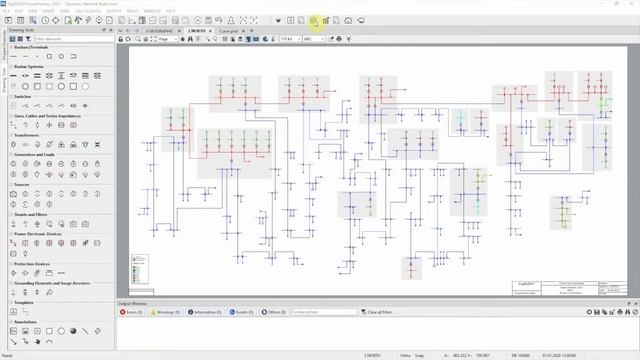640x360 pixels.
Task: Click the zoom magnifier icon in diagram toolbar
Action: click(138, 39)
